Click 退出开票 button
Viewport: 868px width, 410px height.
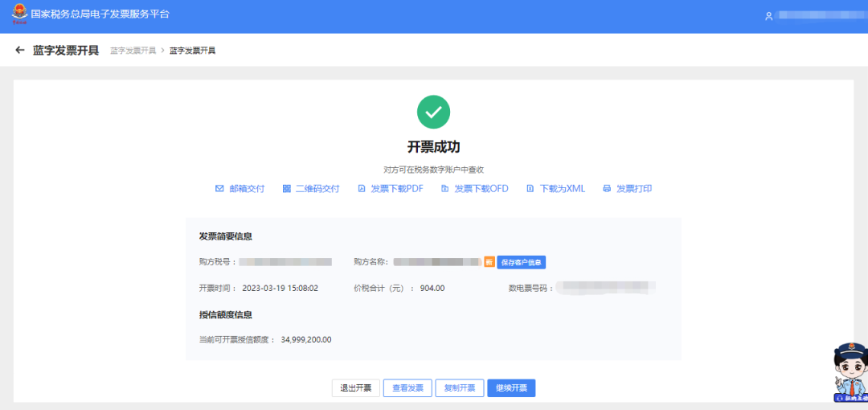point(355,387)
